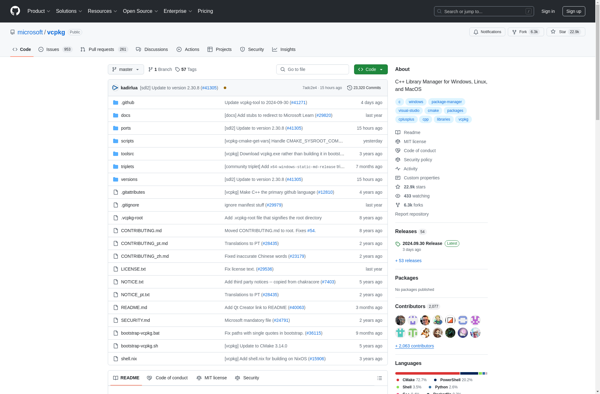Viewport: 600px width, 394px height.
Task: Open the microsoft organization link
Action: (x=30, y=32)
